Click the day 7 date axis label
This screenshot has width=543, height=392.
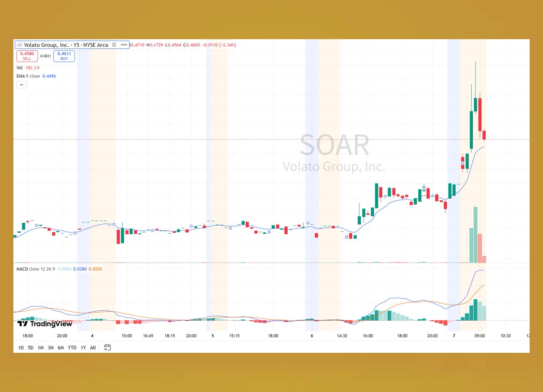[x=454, y=336]
